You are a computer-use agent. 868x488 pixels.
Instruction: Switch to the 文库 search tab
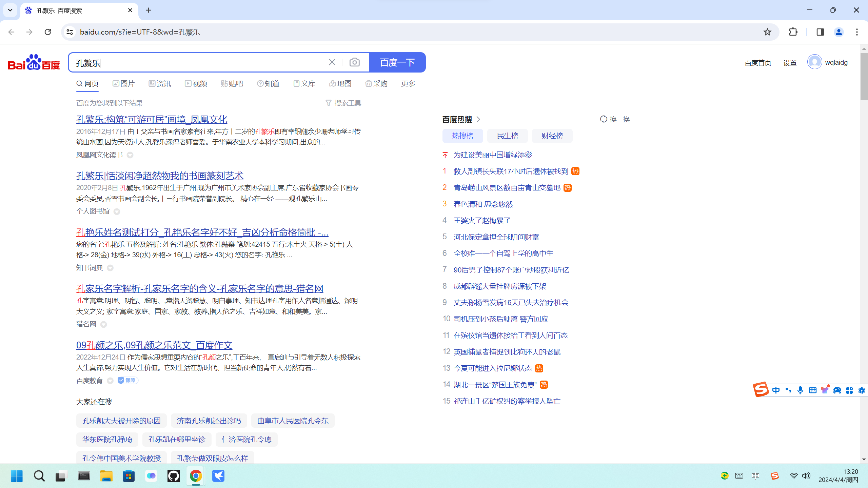point(304,84)
